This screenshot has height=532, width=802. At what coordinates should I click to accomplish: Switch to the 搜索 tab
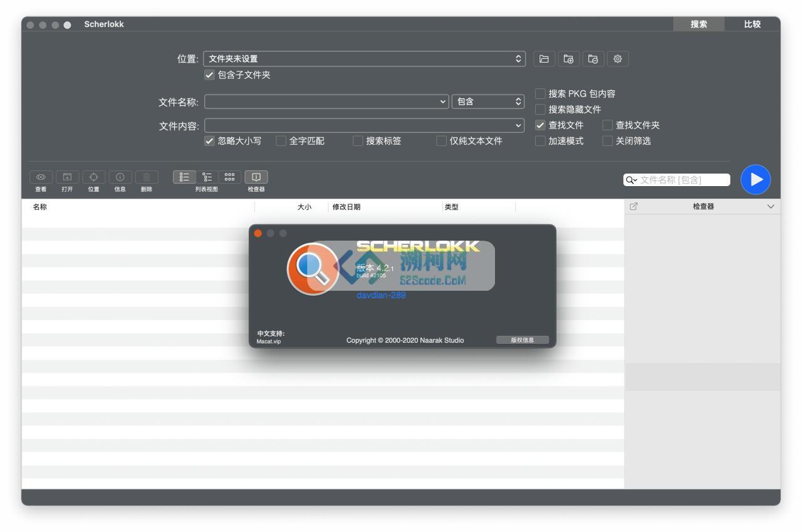[x=699, y=24]
